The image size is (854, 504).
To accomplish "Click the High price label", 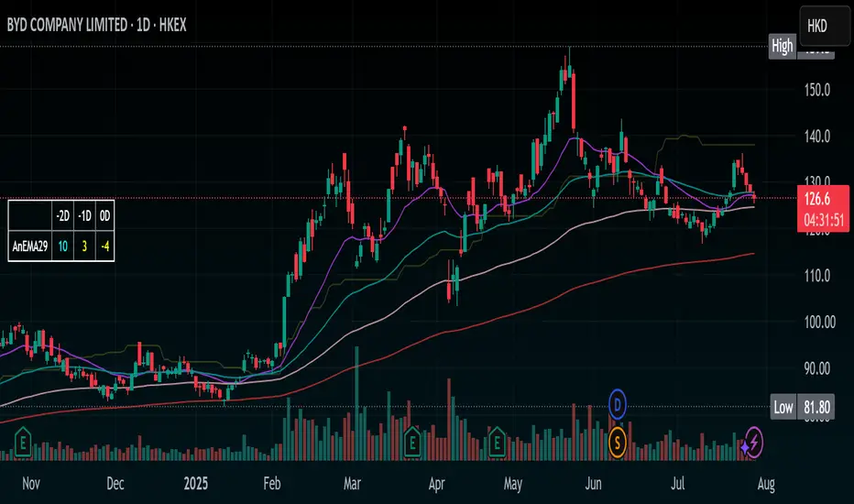I will (x=783, y=47).
